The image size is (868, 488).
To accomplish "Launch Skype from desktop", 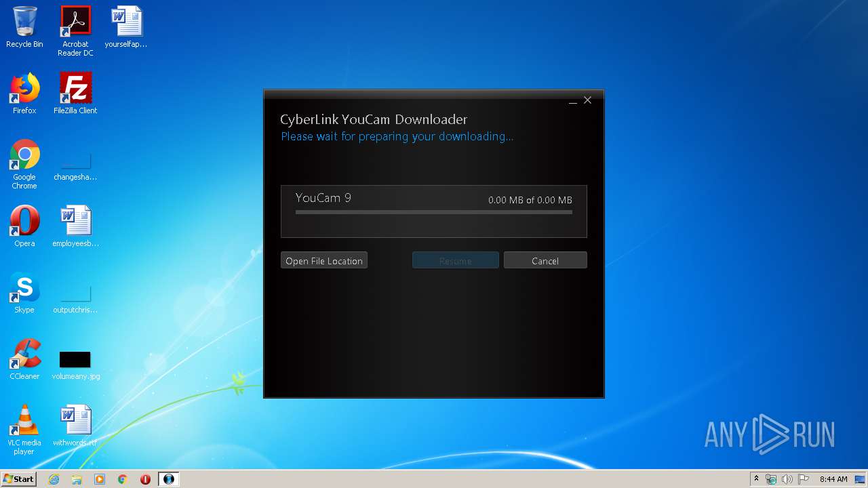I will pyautogui.click(x=24, y=293).
